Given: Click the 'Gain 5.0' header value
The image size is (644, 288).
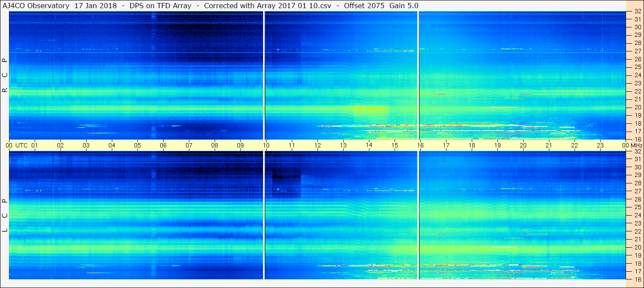Looking at the screenshot, I should pyautogui.click(x=404, y=6).
